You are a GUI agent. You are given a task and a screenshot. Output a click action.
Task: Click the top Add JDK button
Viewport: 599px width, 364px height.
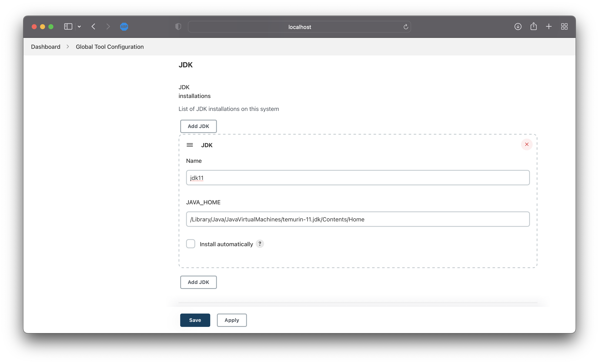[x=198, y=126]
